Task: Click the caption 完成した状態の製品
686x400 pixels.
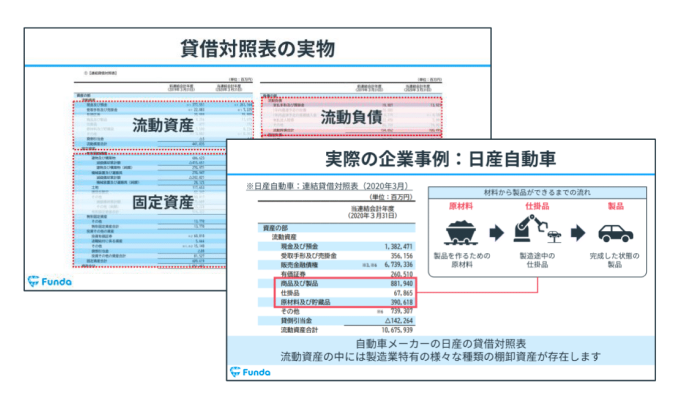Action: click(x=614, y=260)
